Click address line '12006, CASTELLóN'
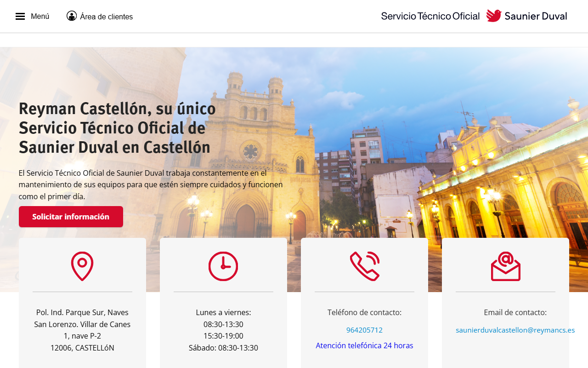The width and height of the screenshot is (588, 368). (82, 348)
